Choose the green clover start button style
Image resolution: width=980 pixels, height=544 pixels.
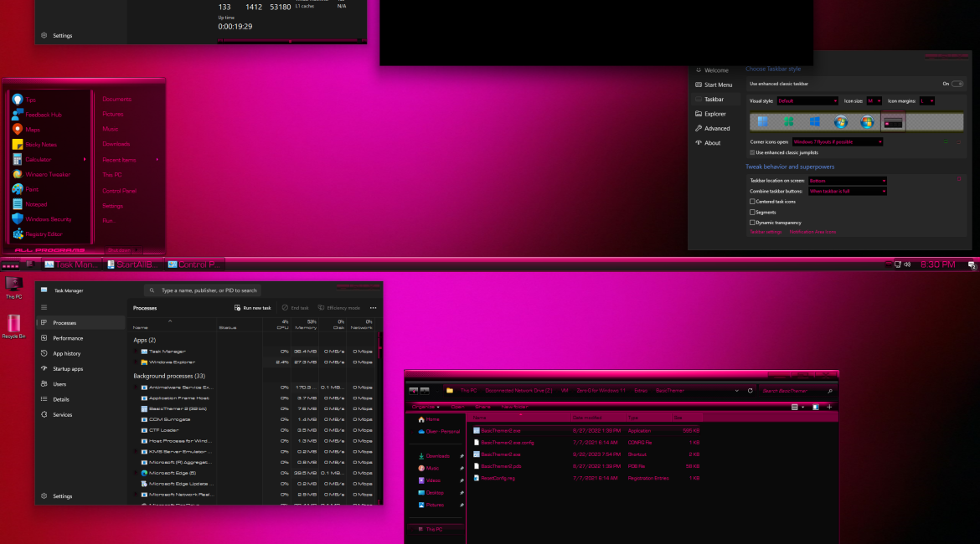pos(788,122)
